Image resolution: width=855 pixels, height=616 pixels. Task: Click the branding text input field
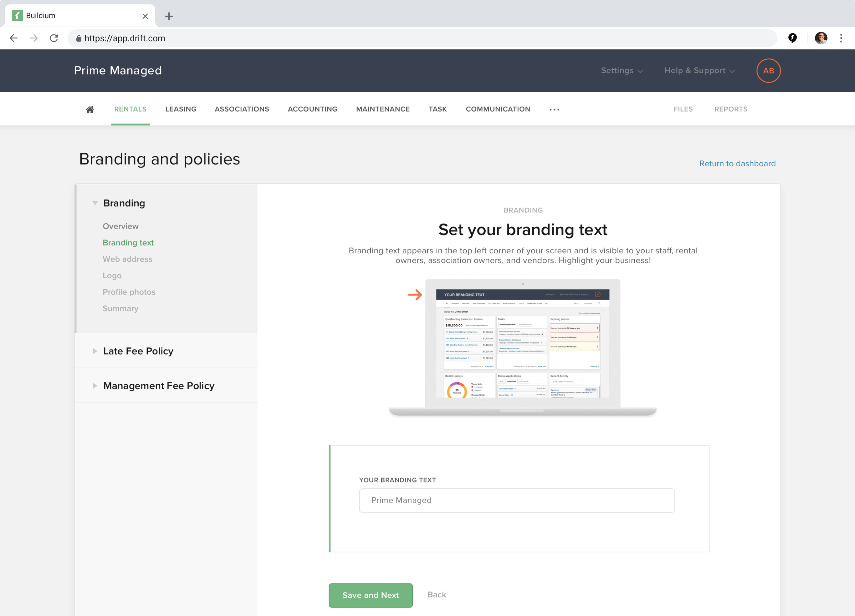(516, 500)
